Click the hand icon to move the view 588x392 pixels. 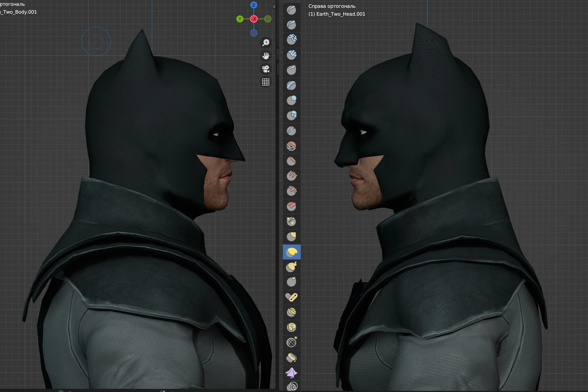[x=266, y=56]
